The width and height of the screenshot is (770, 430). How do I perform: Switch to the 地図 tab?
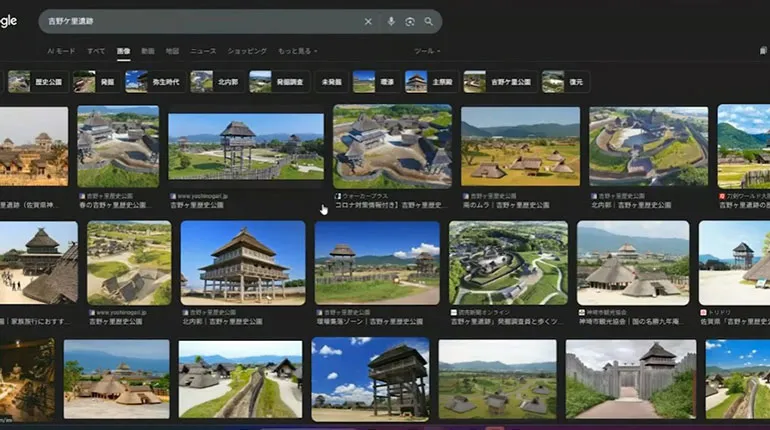[x=172, y=51]
